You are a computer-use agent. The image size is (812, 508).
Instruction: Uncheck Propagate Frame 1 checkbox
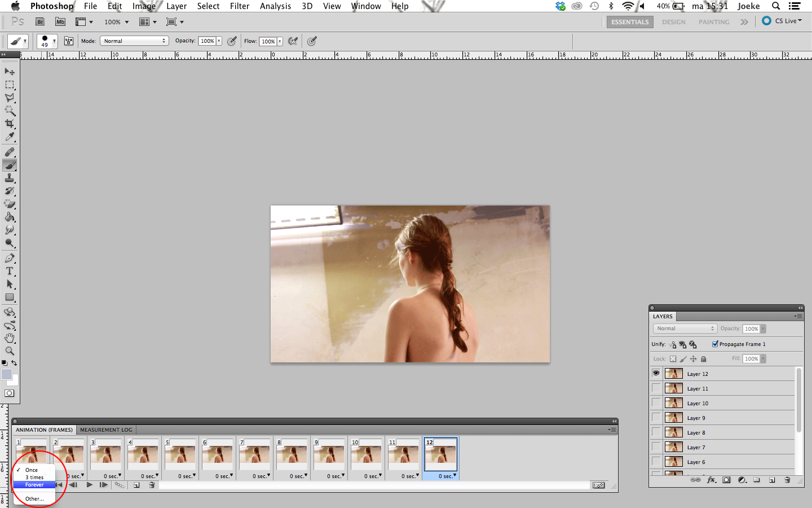coord(715,344)
